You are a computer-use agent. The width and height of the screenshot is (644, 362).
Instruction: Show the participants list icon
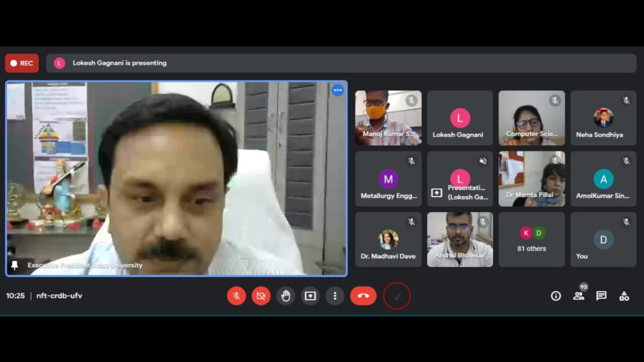pos(579,296)
